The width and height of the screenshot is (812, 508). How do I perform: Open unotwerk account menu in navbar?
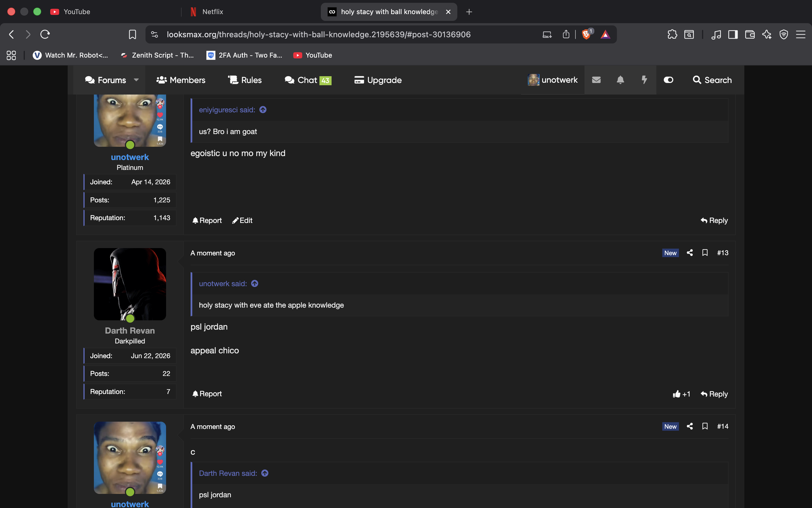click(553, 80)
